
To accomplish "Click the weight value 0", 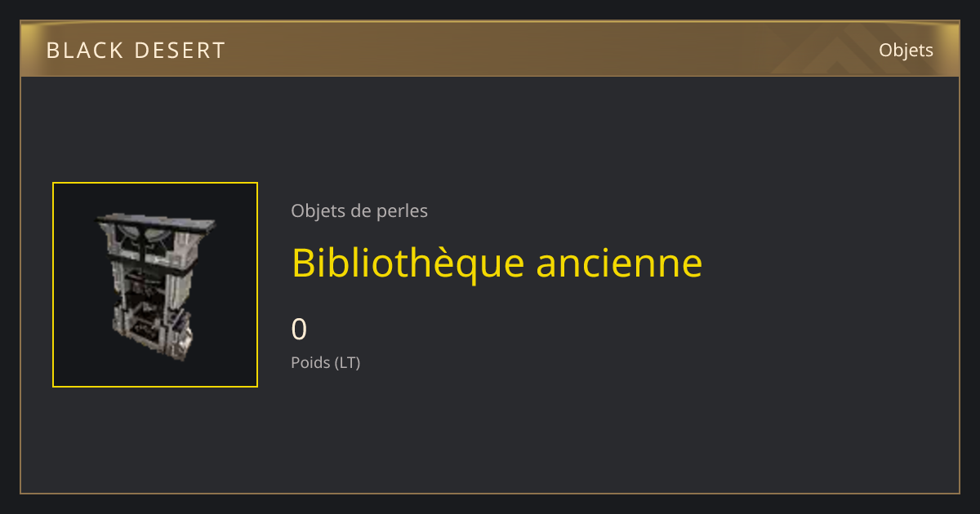I will click(299, 330).
